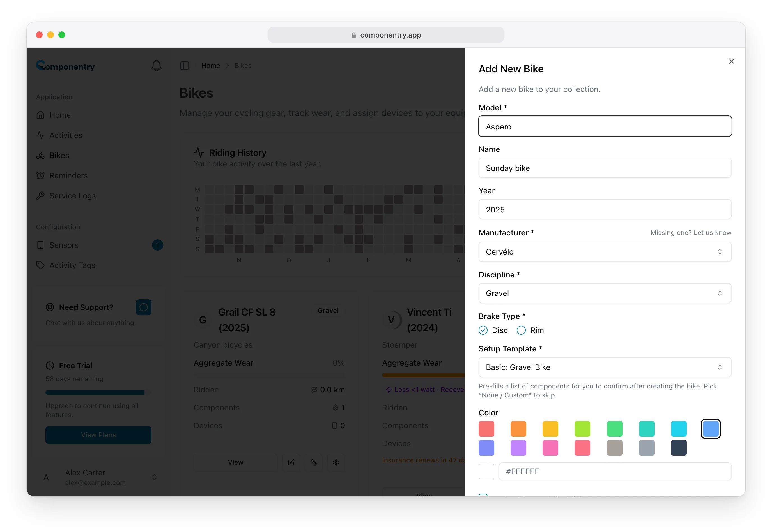Click the V avatar on Vincent Ti card
This screenshot has height=532, width=772.
tap(391, 320)
